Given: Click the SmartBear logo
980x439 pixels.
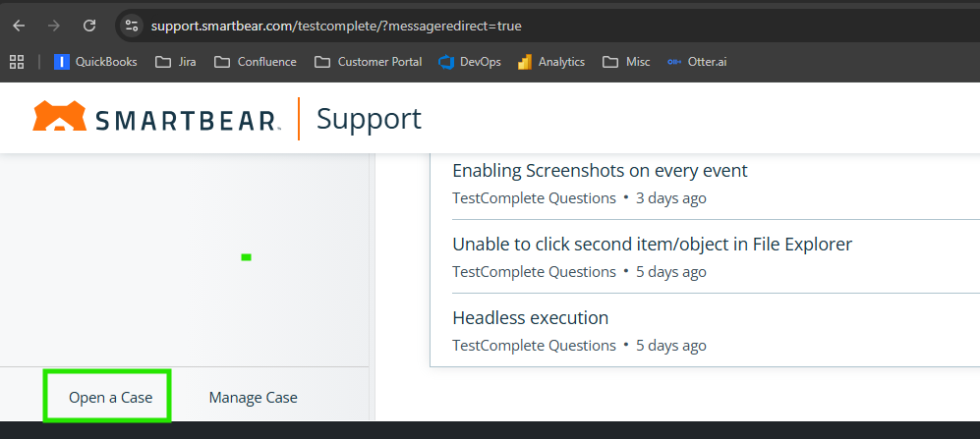Looking at the screenshot, I should coord(157,118).
